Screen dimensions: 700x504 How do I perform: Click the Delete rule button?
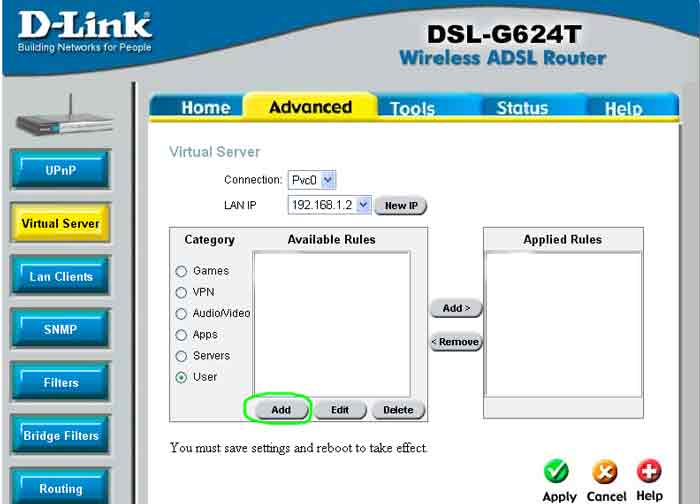(398, 410)
